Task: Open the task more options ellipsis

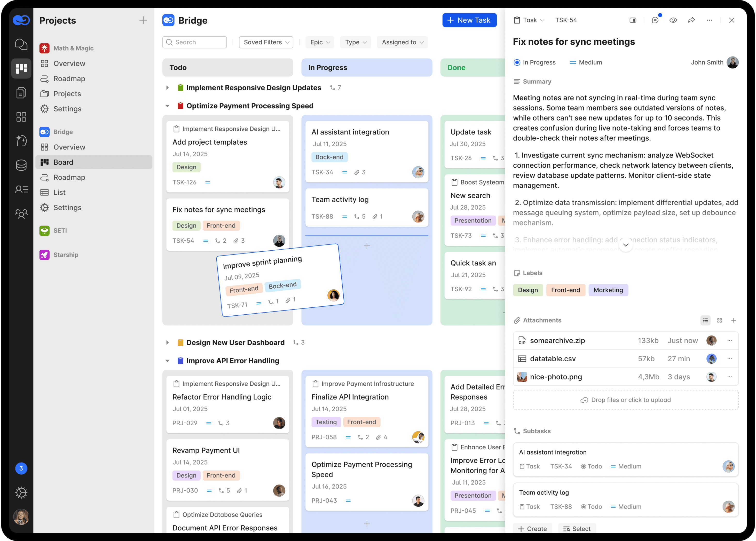Action: [709, 20]
